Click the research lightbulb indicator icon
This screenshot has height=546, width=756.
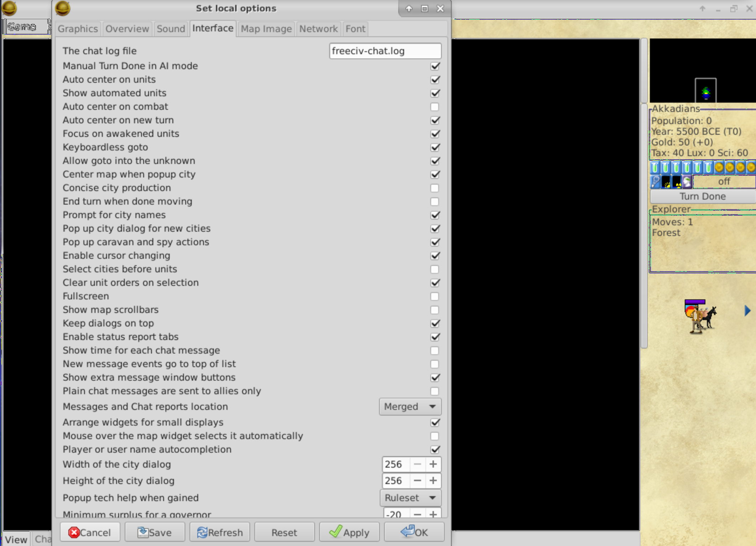[655, 182]
